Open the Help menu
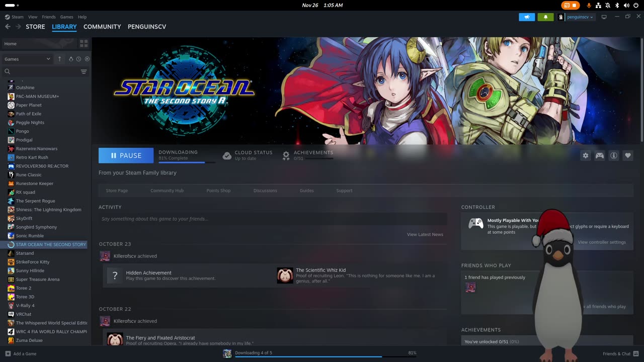 (82, 17)
